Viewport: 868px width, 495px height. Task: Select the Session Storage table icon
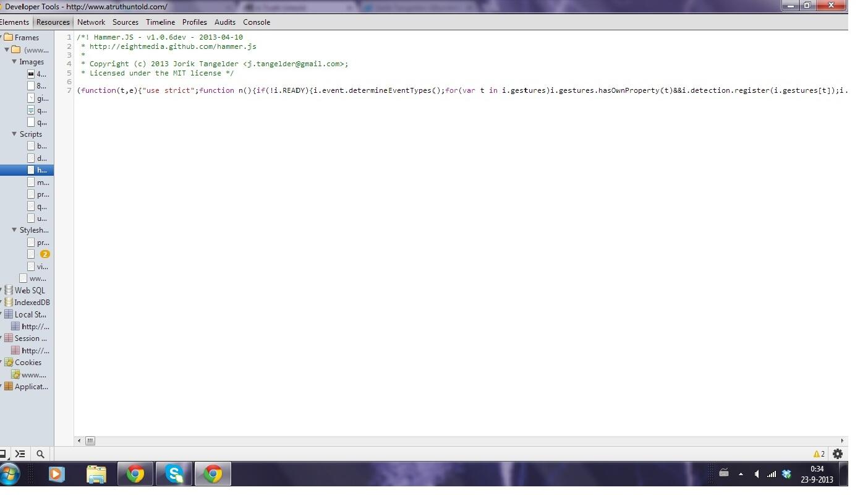point(9,338)
